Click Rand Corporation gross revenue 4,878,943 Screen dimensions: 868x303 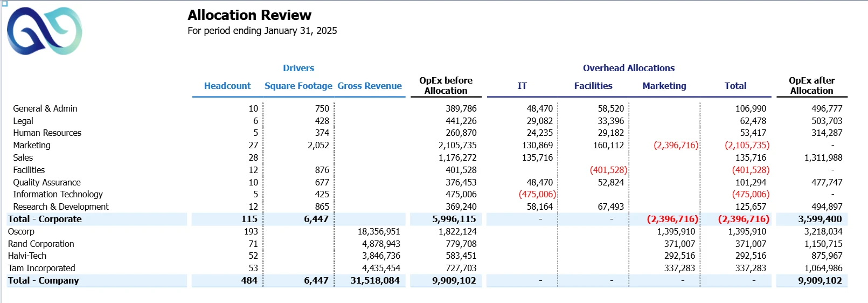coord(381,244)
